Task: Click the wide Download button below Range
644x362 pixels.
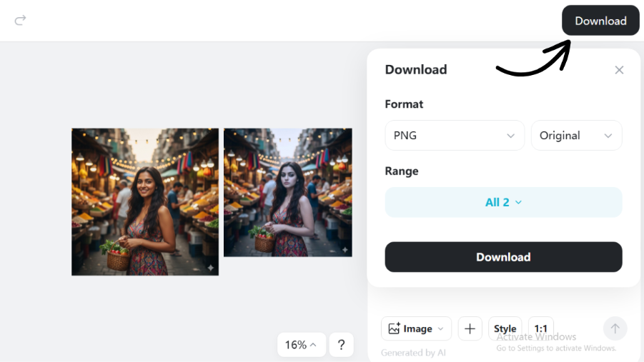Action: (x=503, y=257)
